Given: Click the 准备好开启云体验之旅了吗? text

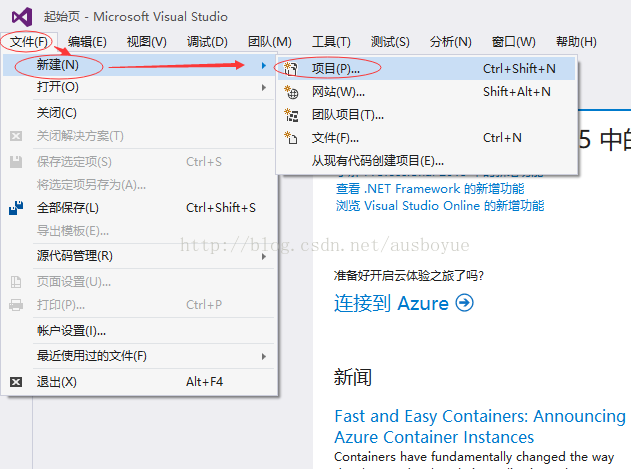Looking at the screenshot, I should pos(408,276).
